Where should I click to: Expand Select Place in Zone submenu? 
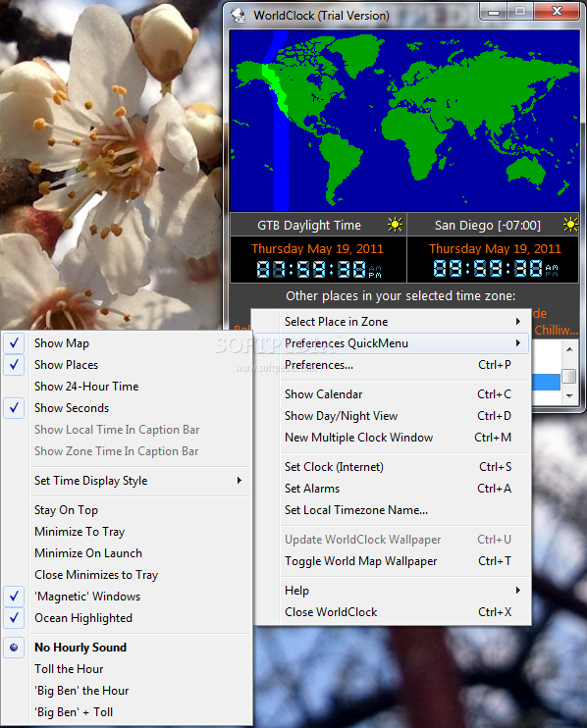[x=391, y=321]
